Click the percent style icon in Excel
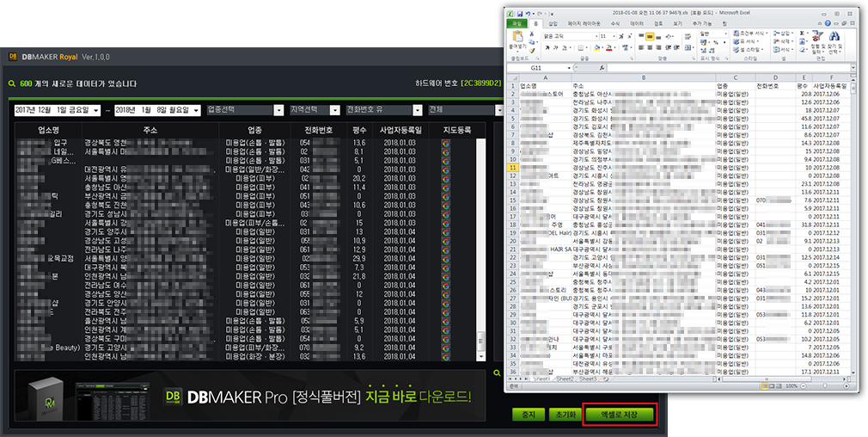Viewport: 868px width, 437px height. pyautogui.click(x=715, y=42)
